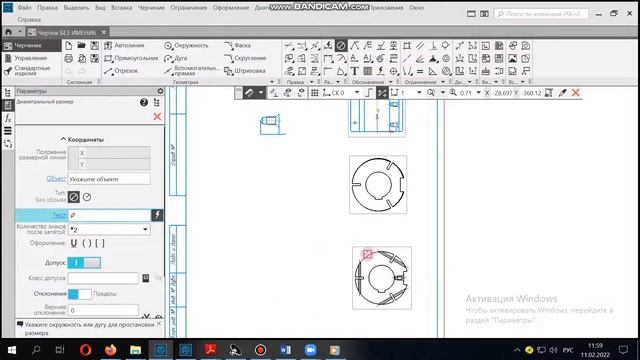Image resolution: width=640 pixels, height=360 pixels.
Task: Activate diametral dimension tool in ribbon
Action: click(341, 46)
